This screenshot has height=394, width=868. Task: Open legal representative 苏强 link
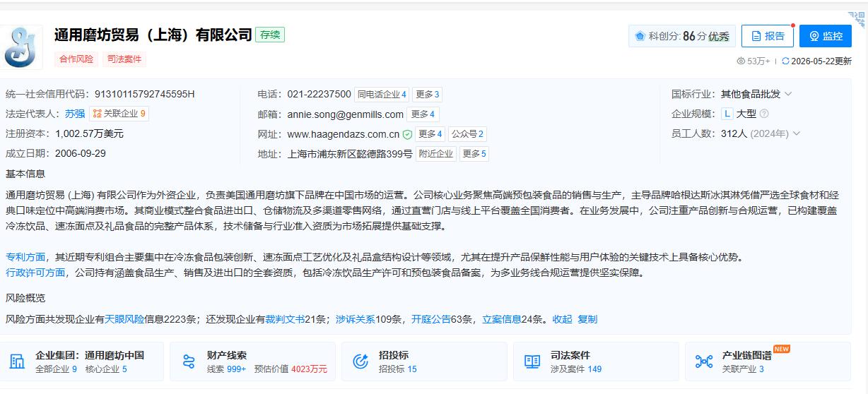pyautogui.click(x=75, y=114)
